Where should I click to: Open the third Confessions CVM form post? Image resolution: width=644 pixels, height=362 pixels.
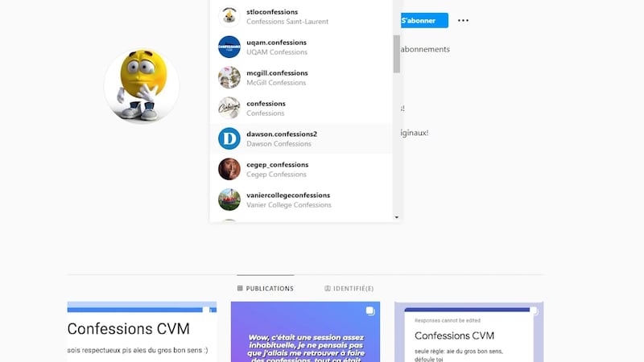pyautogui.click(x=469, y=332)
